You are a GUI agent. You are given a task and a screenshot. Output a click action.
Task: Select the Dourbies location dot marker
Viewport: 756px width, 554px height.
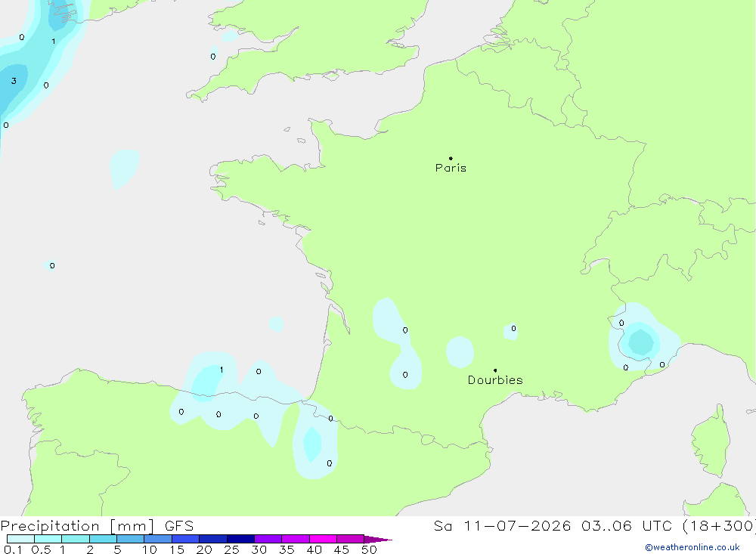pos(495,370)
